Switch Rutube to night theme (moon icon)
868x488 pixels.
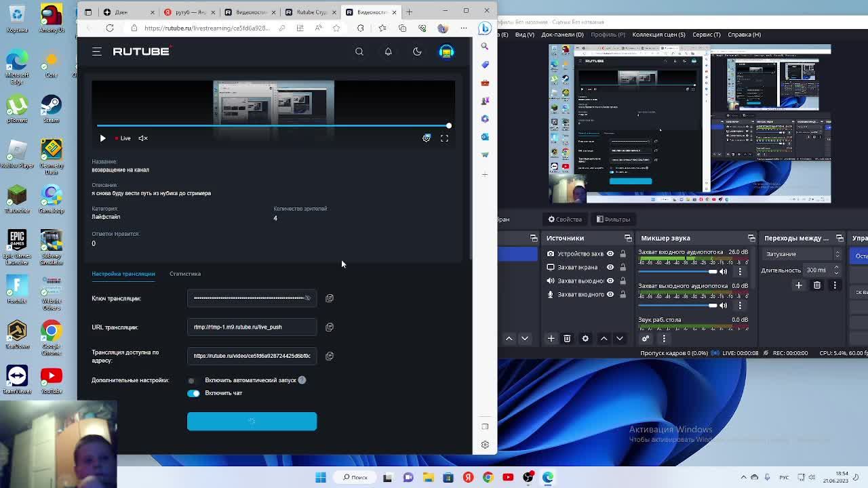pos(417,52)
